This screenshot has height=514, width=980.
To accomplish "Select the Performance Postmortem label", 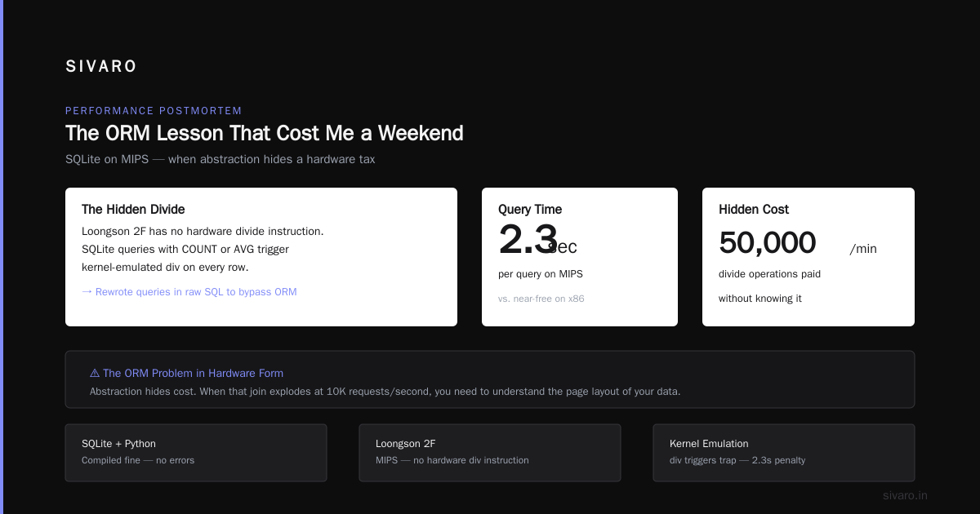I will tap(154, 111).
